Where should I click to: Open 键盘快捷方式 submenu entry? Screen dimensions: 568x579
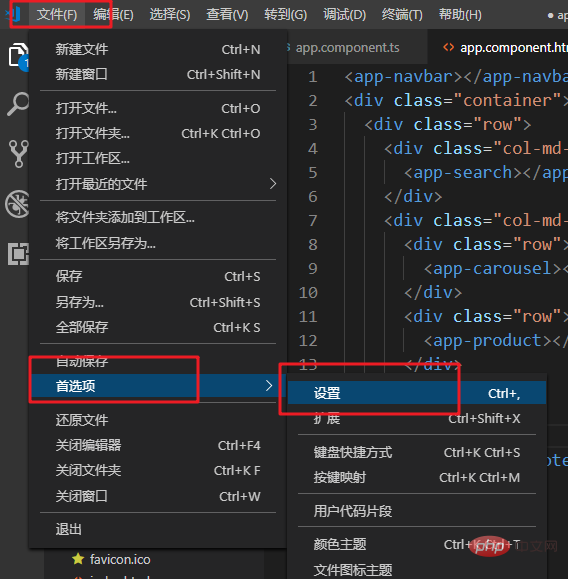(417, 452)
